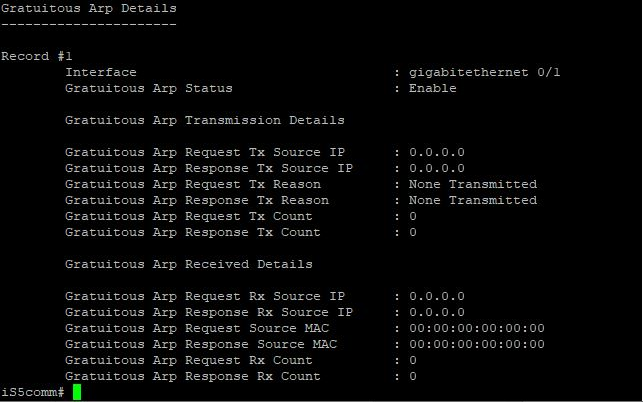Click None Transmitted beside Request Tx Reason
This screenshot has width=643, height=402.
(x=473, y=184)
